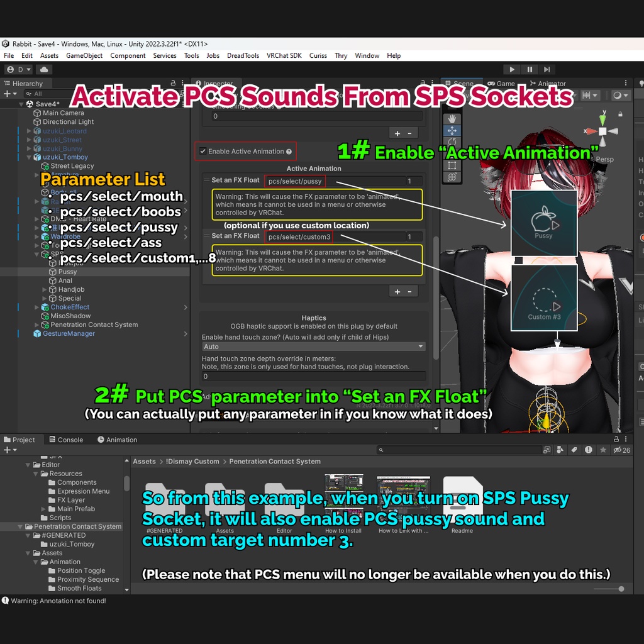Toggle the Scene gizmo rotation lock
644x644 pixels.
click(x=620, y=114)
